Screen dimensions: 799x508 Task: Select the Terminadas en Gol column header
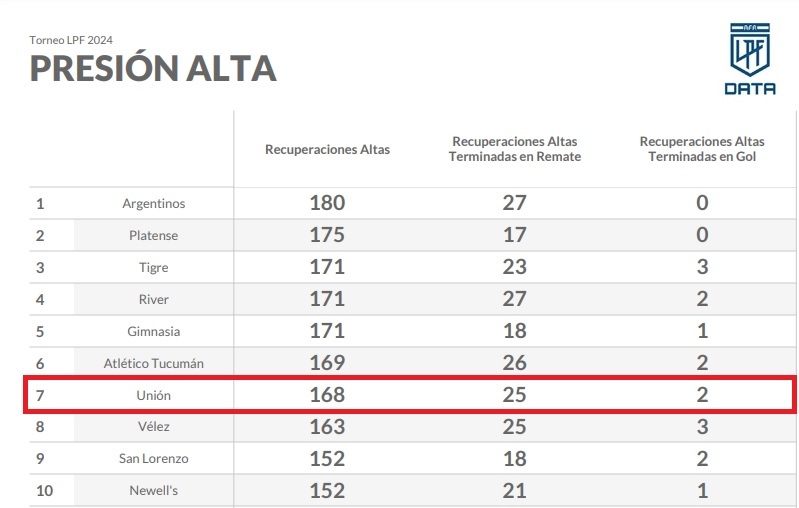[x=702, y=149]
